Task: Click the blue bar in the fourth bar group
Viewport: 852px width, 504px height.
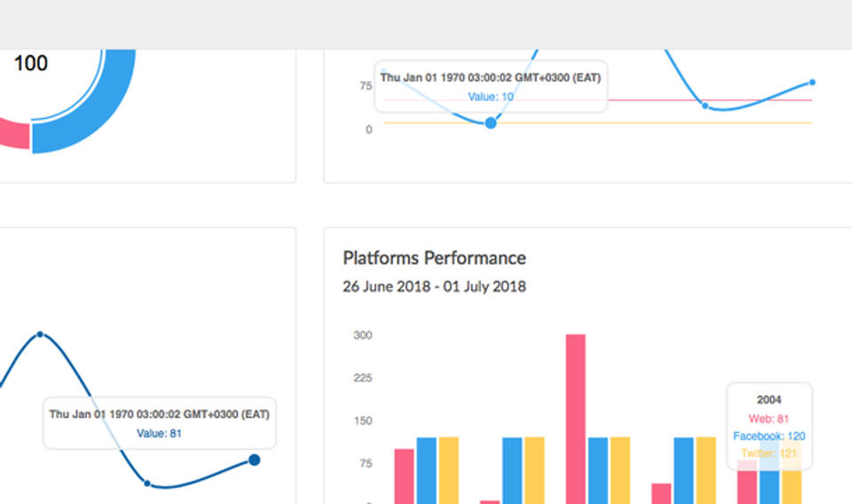Action: click(683, 470)
